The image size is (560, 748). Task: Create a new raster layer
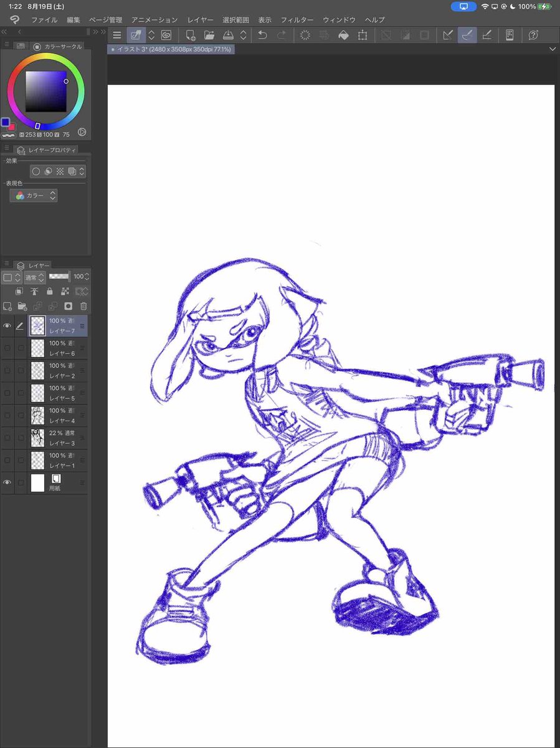tap(7, 306)
